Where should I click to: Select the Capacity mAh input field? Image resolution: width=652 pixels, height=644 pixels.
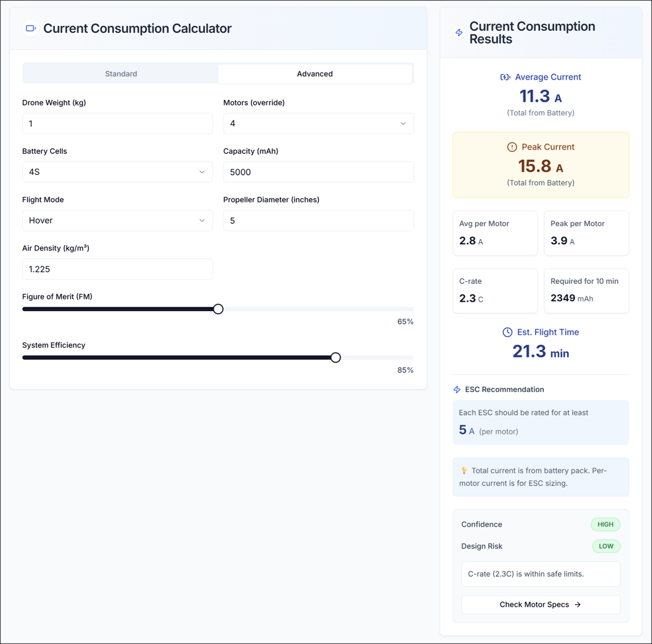tap(318, 172)
